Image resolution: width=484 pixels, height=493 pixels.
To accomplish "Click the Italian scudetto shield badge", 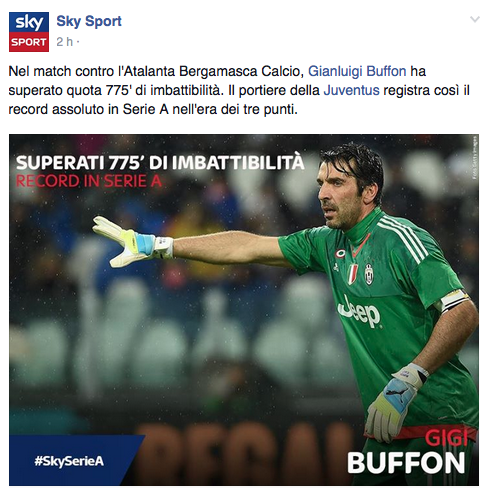I will tap(353, 273).
